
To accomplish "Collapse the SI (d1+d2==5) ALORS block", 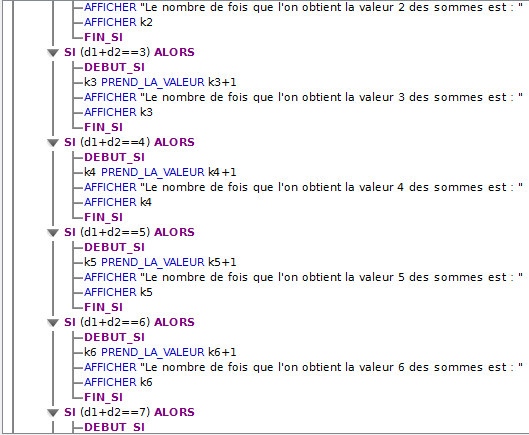I will click(x=53, y=233).
